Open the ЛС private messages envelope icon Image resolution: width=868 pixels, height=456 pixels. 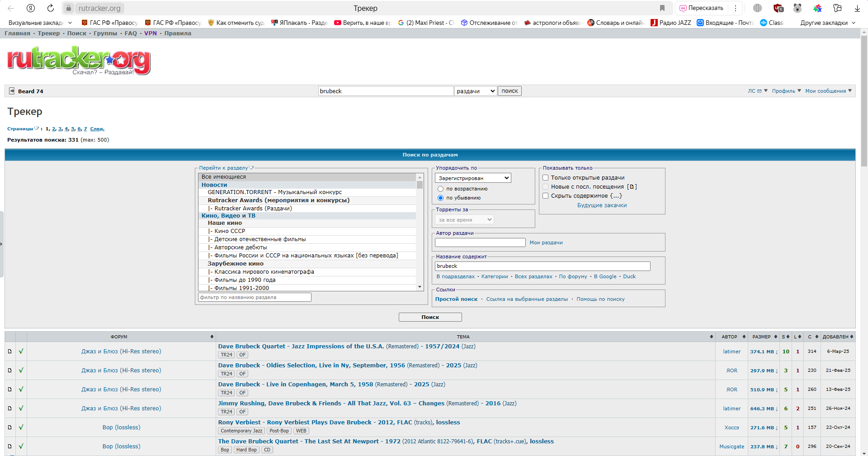tap(759, 91)
